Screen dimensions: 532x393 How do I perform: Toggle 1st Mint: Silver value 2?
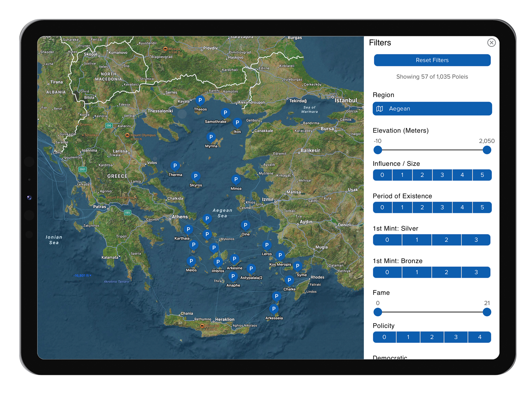click(x=446, y=240)
